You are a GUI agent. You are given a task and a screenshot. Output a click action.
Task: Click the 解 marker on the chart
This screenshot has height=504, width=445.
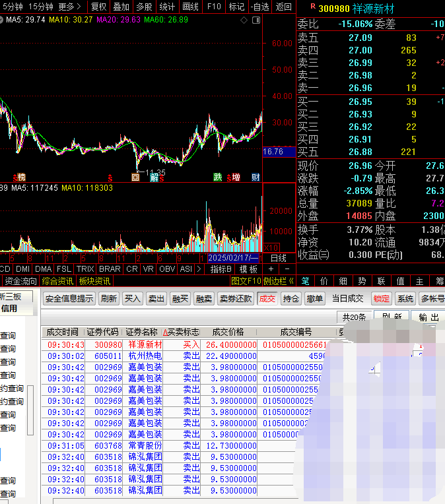click(154, 177)
